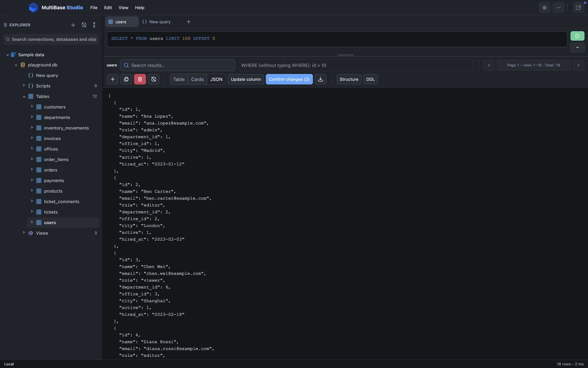This screenshot has height=368, width=588.
Task: Click the editor resize handle bar
Action: [345, 55]
